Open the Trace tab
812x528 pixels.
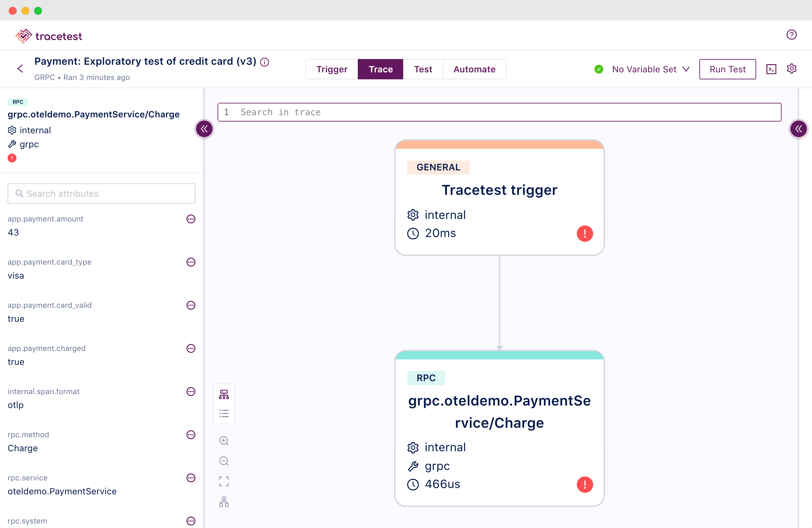[380, 69]
